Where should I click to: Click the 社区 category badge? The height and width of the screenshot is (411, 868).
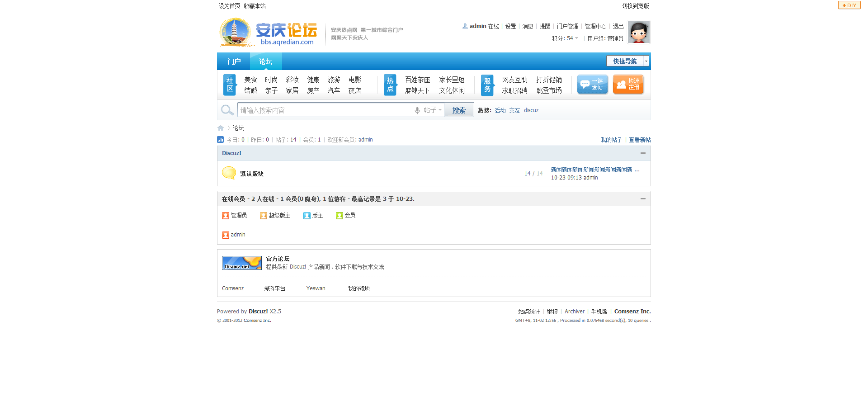[x=230, y=85]
